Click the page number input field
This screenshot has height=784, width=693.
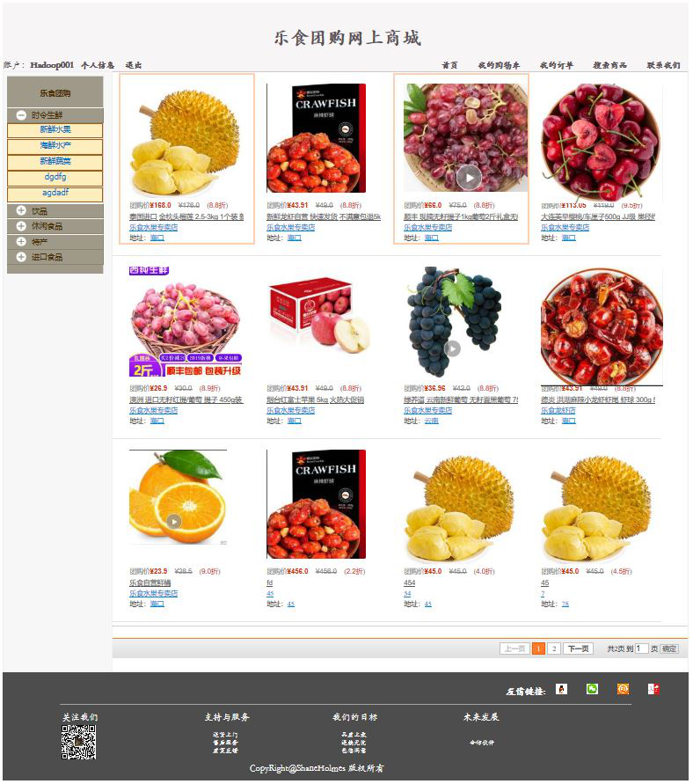tap(641, 648)
